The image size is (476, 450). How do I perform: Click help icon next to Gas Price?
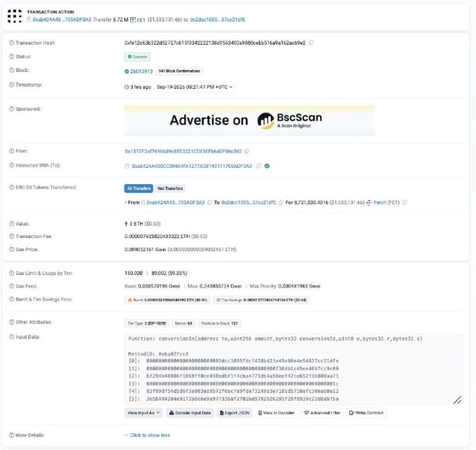click(11, 249)
